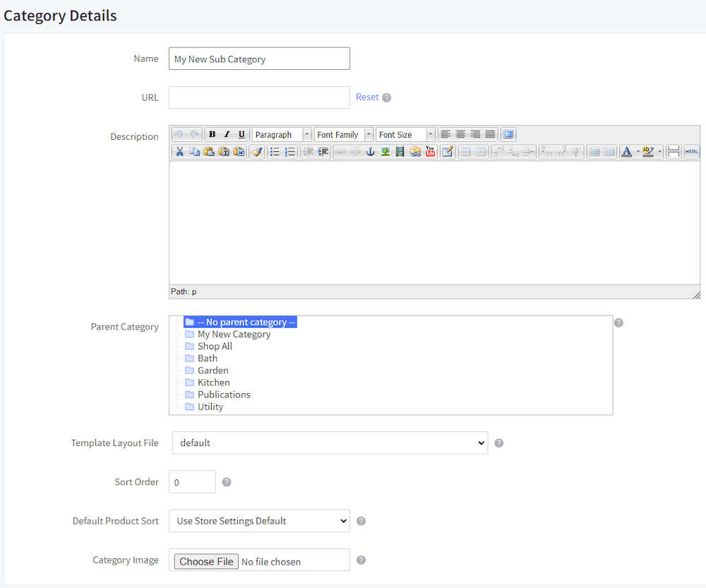Click the Outdent icon
Screen dimensions: 706x588
tap(308, 152)
